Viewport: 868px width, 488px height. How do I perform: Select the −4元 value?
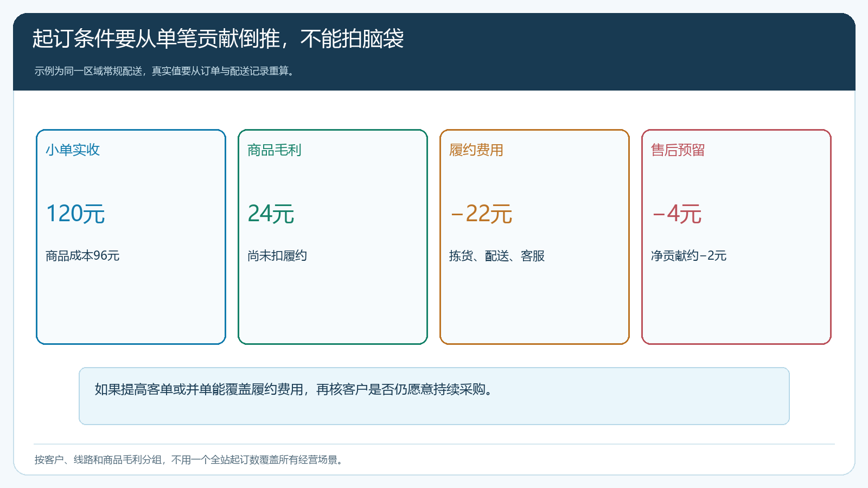676,214
